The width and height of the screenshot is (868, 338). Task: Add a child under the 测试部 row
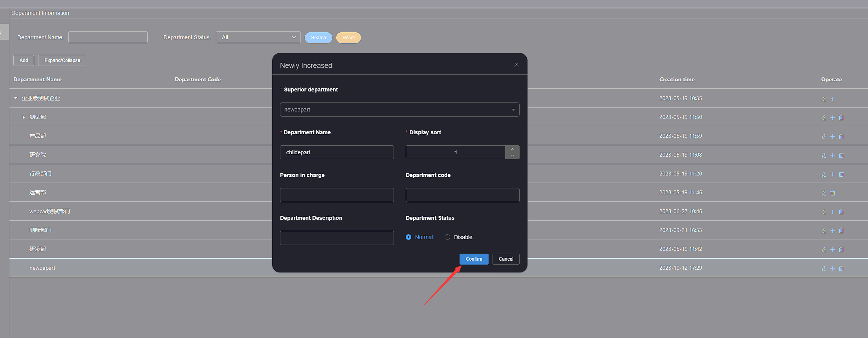click(x=832, y=118)
